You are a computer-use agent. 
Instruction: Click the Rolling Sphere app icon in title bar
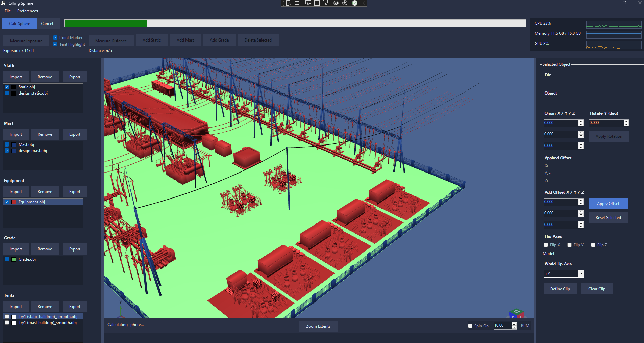click(x=3, y=3)
